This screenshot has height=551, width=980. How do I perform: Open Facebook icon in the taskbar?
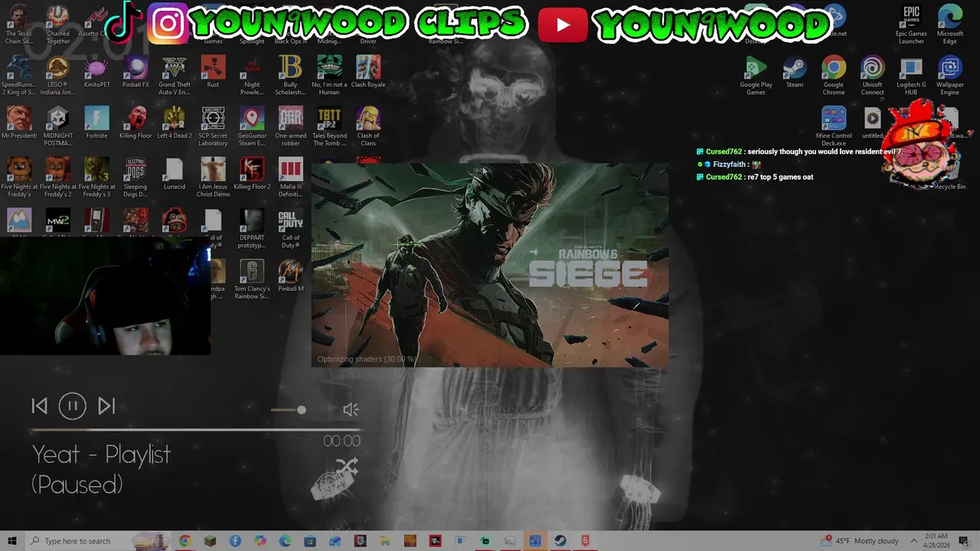(x=235, y=541)
